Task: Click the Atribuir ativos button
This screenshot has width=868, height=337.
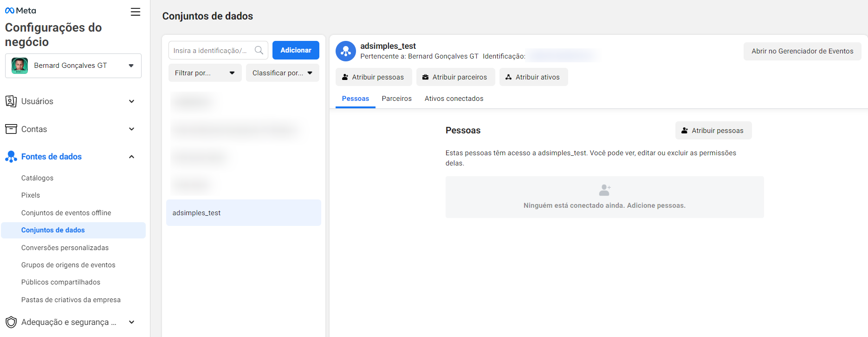Action: pos(533,77)
